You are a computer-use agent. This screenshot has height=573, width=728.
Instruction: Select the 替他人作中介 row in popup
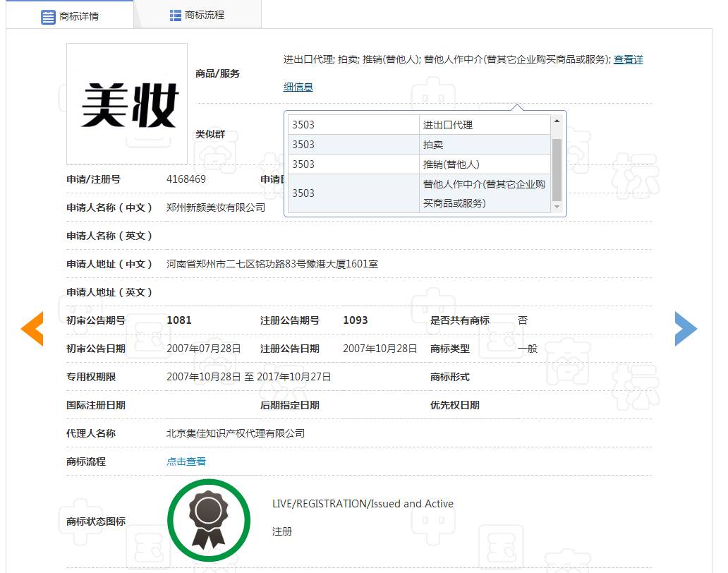pos(483,193)
